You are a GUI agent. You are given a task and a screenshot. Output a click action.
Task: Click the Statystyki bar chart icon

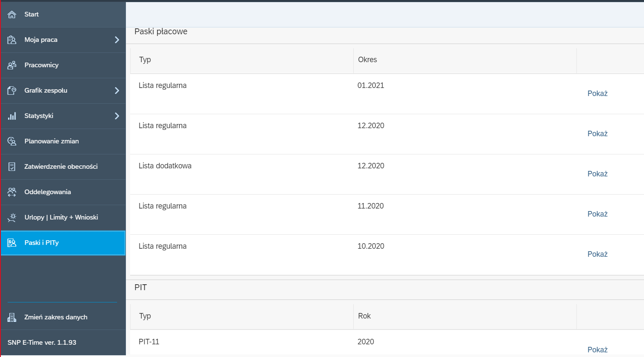tap(12, 116)
